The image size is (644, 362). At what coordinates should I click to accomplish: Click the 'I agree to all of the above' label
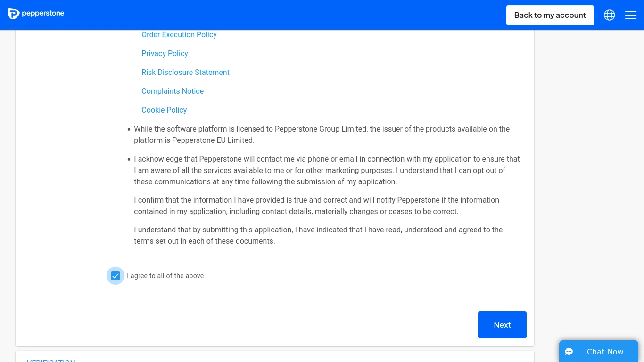tap(165, 276)
